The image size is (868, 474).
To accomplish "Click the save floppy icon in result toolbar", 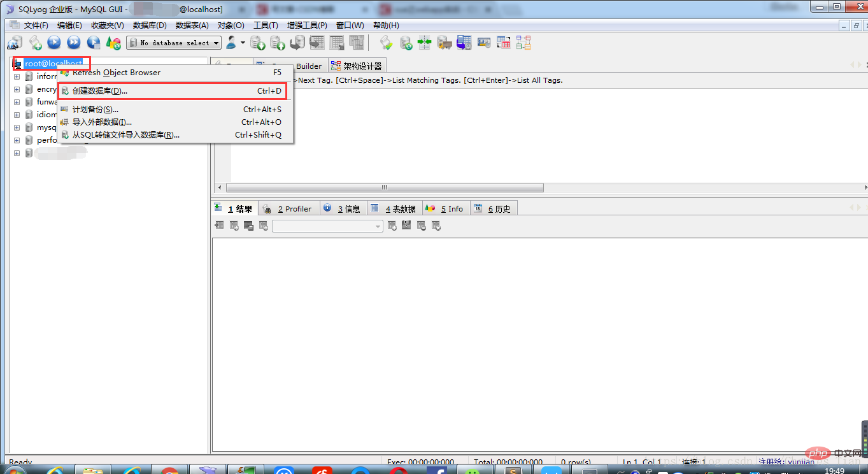I will (x=406, y=226).
